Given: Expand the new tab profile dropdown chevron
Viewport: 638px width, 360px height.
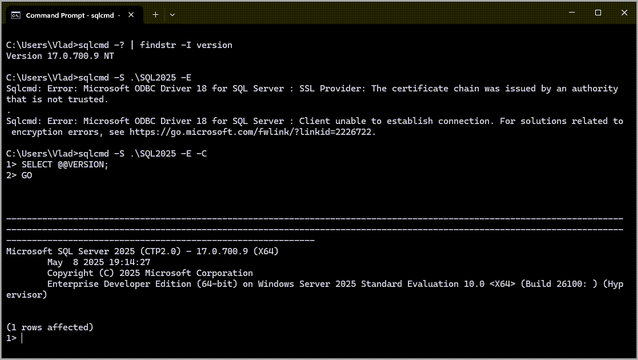Looking at the screenshot, I should click(173, 15).
